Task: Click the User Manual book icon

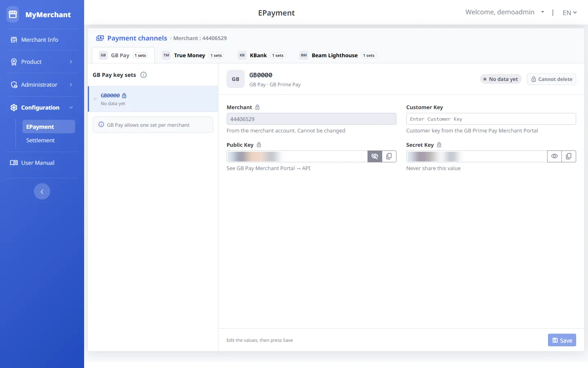Action: coord(14,163)
